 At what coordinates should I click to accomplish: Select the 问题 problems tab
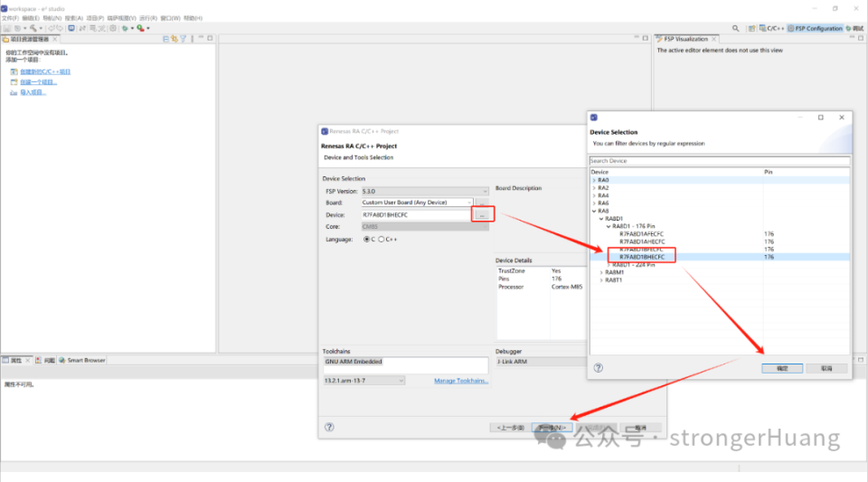pos(45,360)
